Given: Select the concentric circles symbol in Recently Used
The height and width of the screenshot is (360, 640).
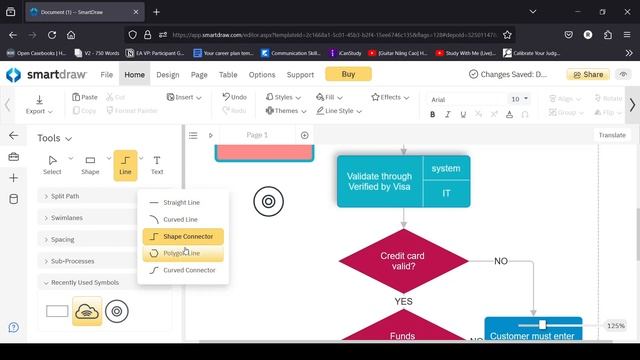Looking at the screenshot, I should click(x=117, y=311).
